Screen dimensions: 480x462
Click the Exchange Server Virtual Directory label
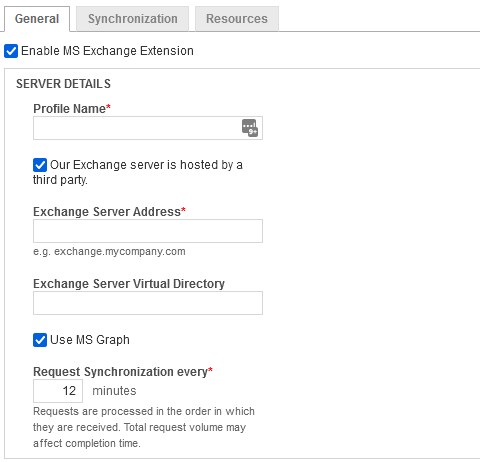point(129,284)
